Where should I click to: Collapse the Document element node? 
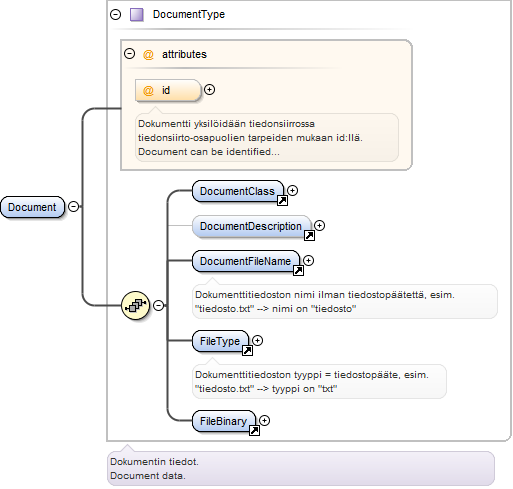pyautogui.click(x=73, y=207)
